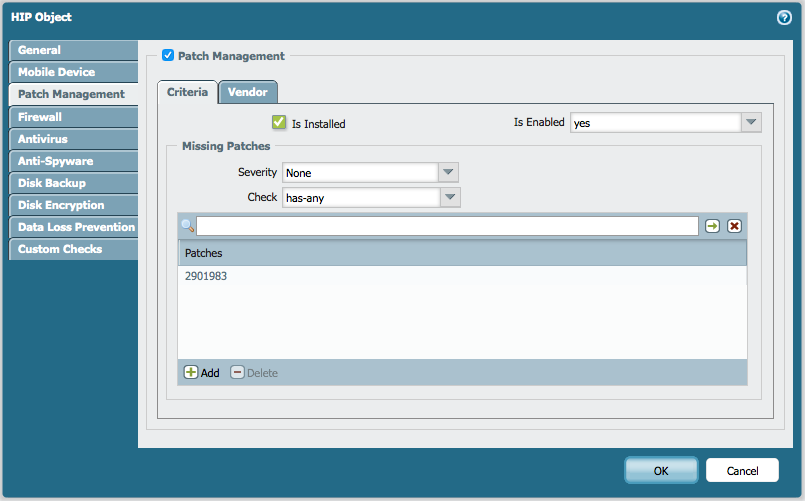The image size is (805, 501).
Task: Confirm with the OK button
Action: tap(661, 471)
